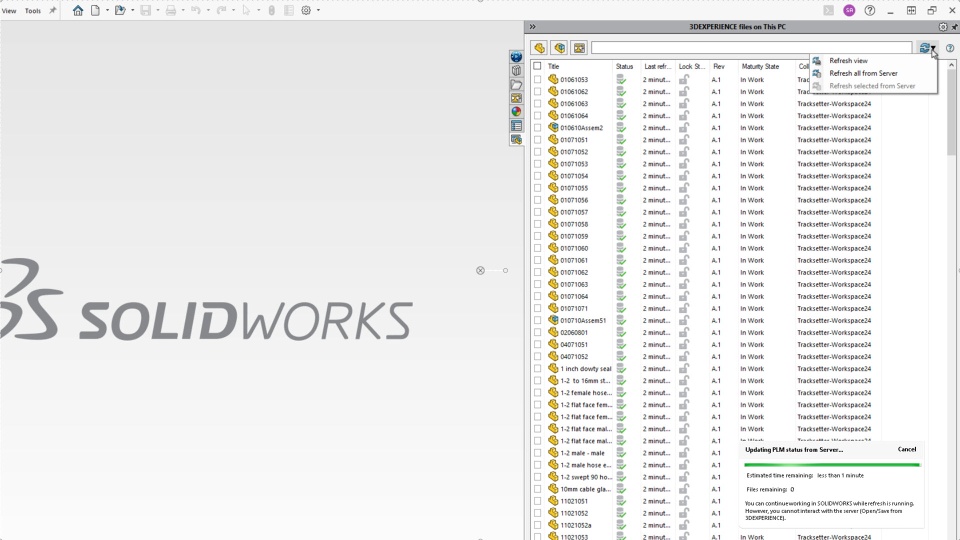Open the View menu
The width and height of the screenshot is (960, 540).
point(9,10)
